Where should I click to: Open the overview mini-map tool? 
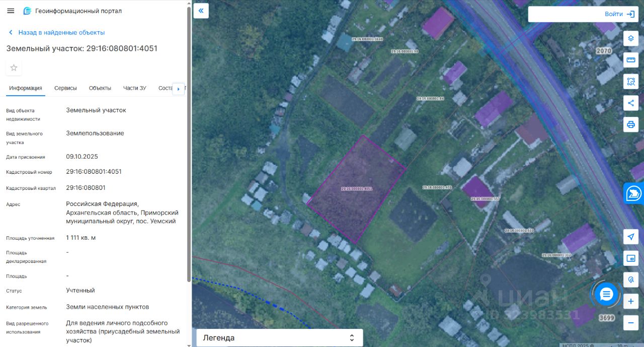coord(631,258)
